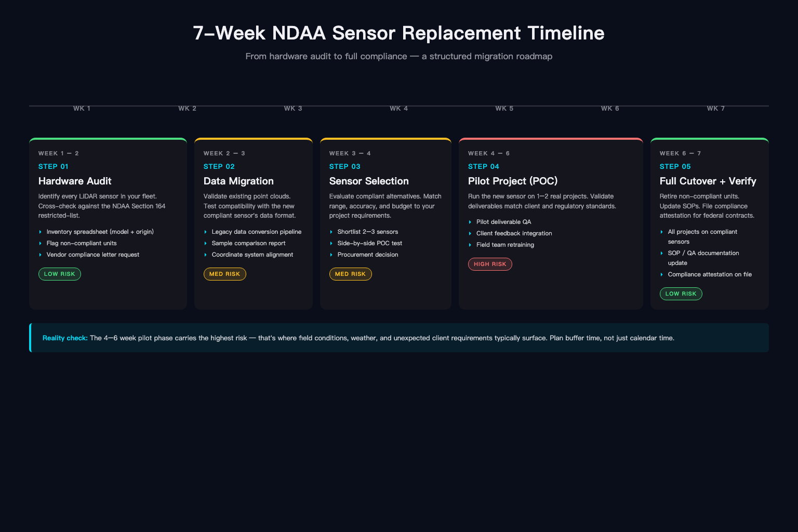Click the bullet arrow beside Compliance attestation on file

[x=662, y=274]
